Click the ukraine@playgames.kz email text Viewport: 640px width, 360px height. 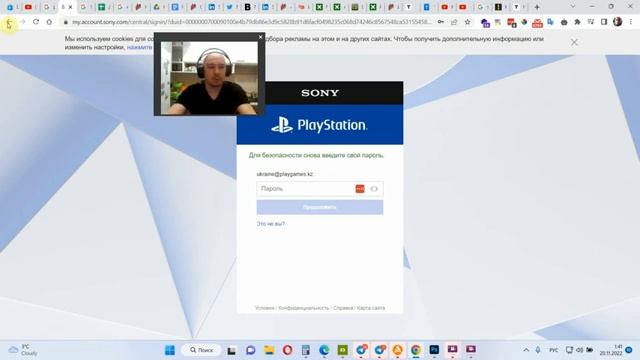coord(284,174)
